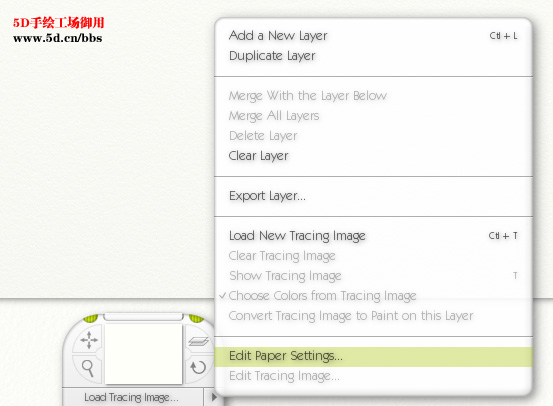This screenshot has width=553, height=406.
Task: Select the move canvas arrows icon
Action: click(x=89, y=340)
